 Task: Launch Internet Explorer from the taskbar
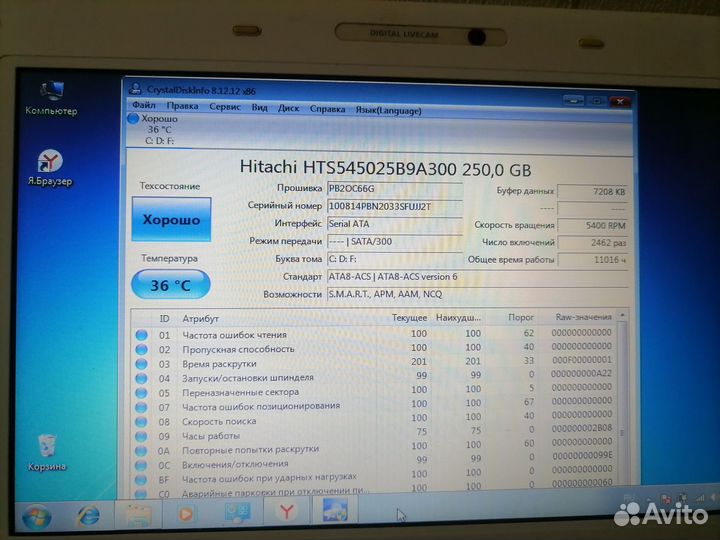coord(88,515)
